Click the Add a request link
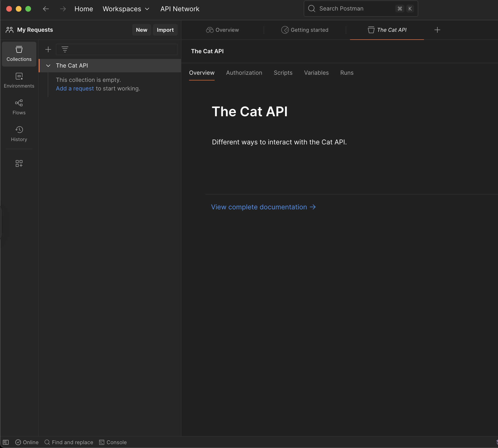 point(74,89)
